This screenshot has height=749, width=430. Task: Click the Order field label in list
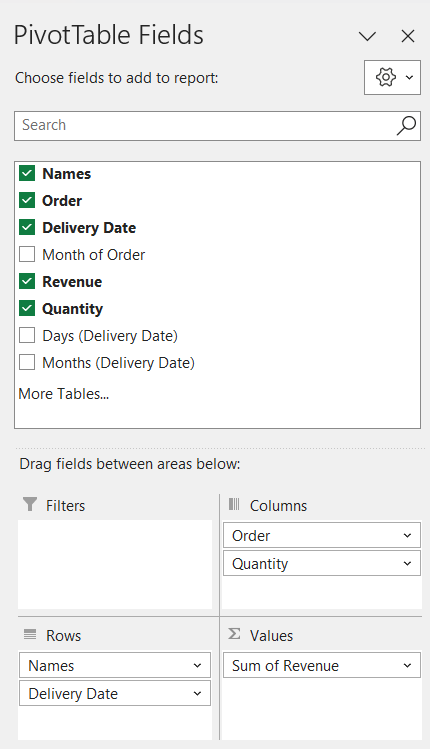62,201
